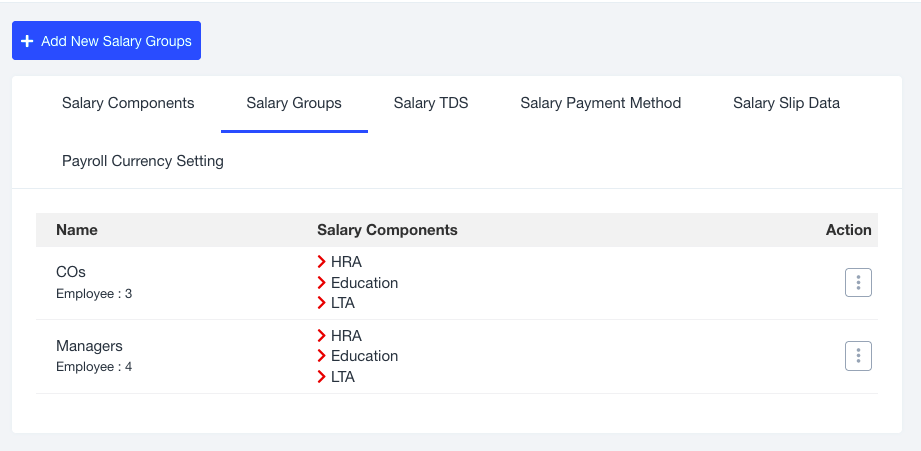Click the COs salary group name
This screenshot has width=921, height=451.
(71, 273)
